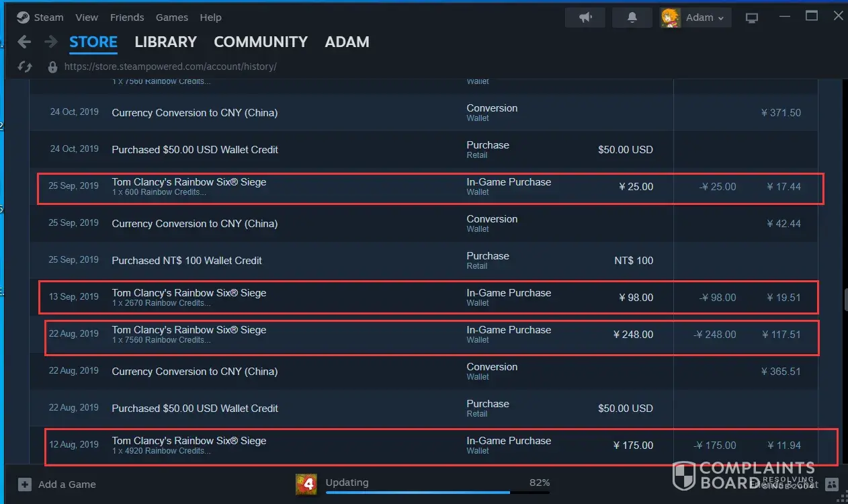Open the announcements megaphone icon

click(585, 17)
